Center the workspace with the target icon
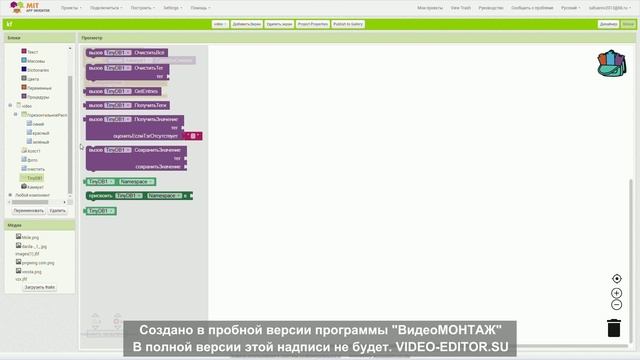The image size is (640, 360). click(617, 278)
